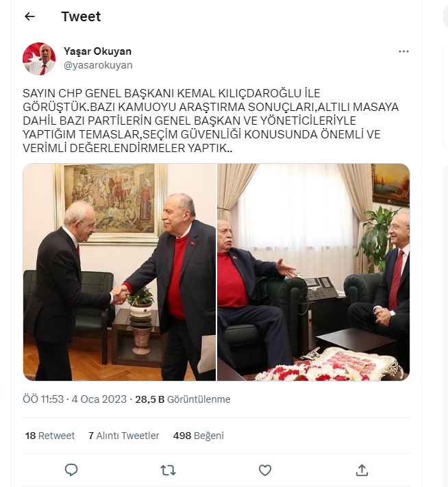View the 7 Alıntı Tweetler list
The height and width of the screenshot is (487, 448).
click(124, 436)
